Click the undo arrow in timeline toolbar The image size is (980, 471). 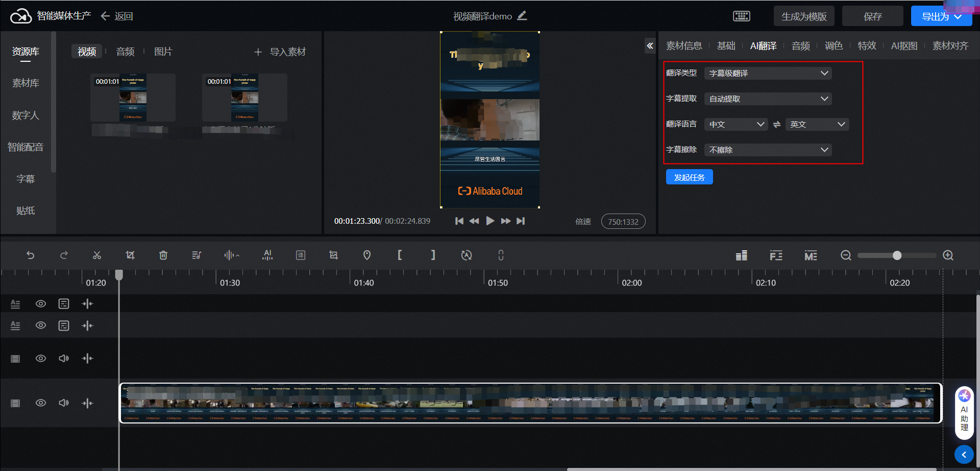tap(31, 255)
